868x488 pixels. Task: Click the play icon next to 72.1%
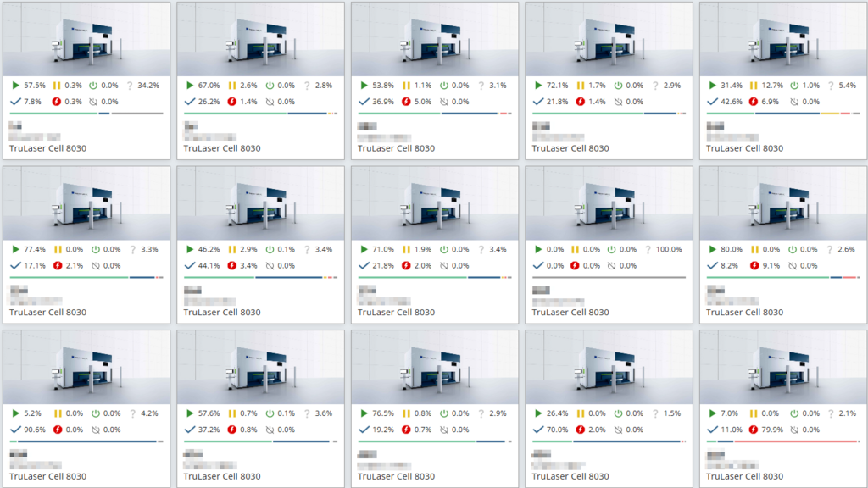[x=538, y=86]
